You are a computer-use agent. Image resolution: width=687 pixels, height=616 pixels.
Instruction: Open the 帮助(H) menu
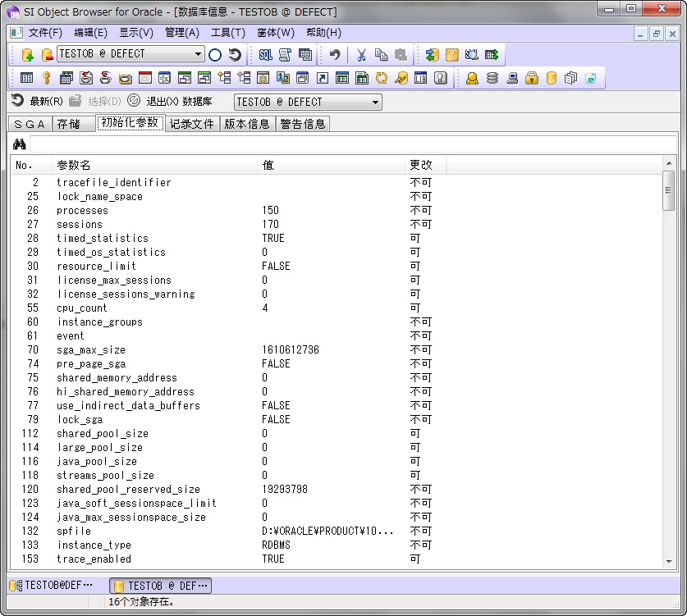(x=323, y=32)
